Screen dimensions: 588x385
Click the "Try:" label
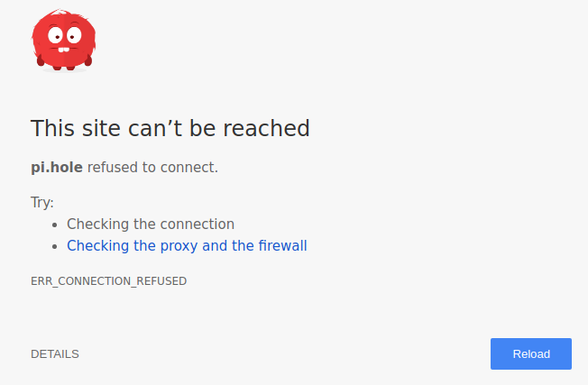(x=42, y=203)
